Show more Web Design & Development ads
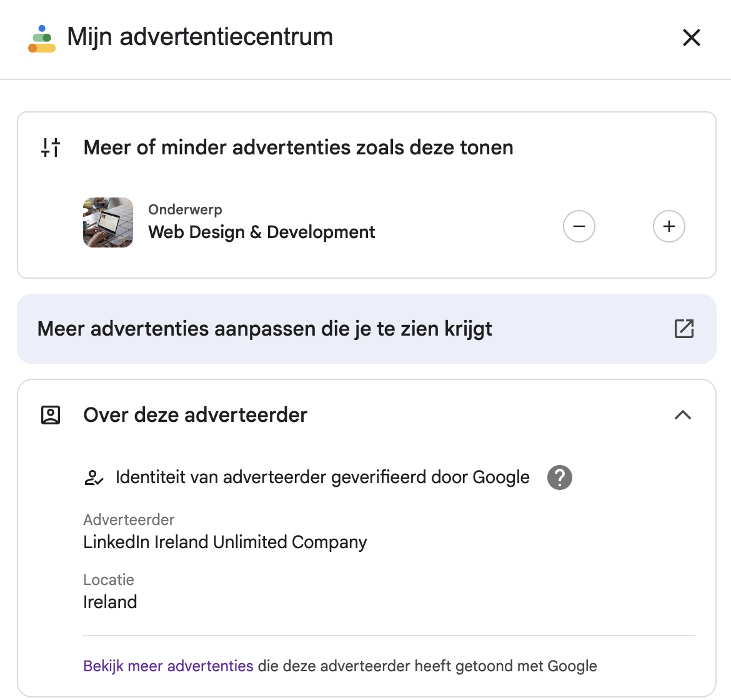The image size is (731, 700). [669, 226]
